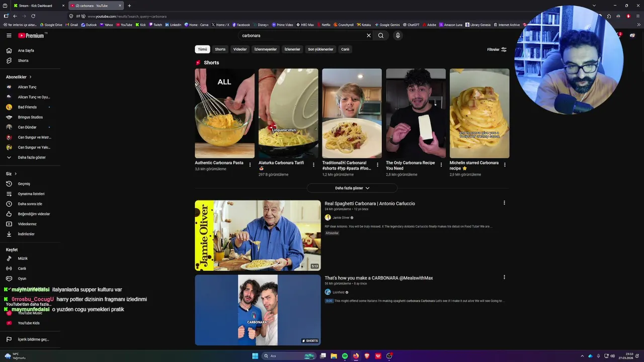
Task: Open Real Spaghetti Carbonara video title
Action: [x=370, y=204]
